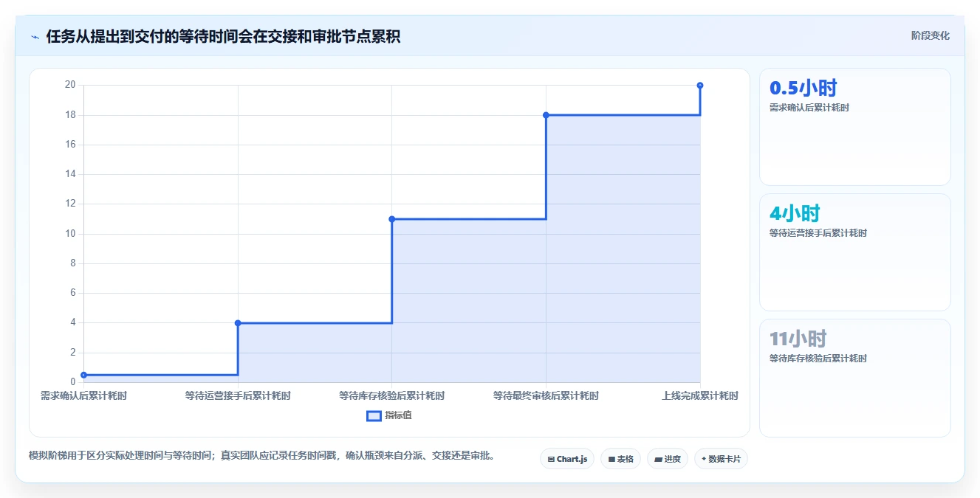Screen dimensions: 980x498
Task: Click the 阶段变化 label in the header
Action: (x=930, y=35)
